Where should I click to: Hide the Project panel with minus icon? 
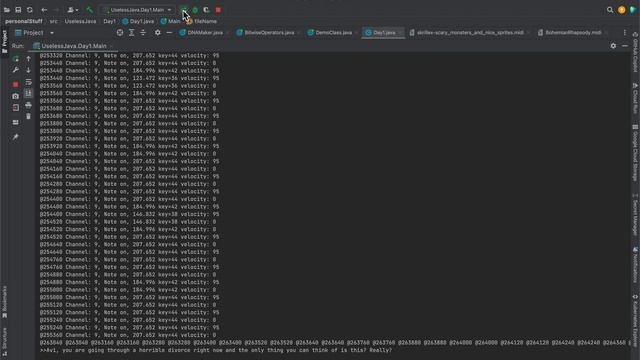[x=169, y=33]
